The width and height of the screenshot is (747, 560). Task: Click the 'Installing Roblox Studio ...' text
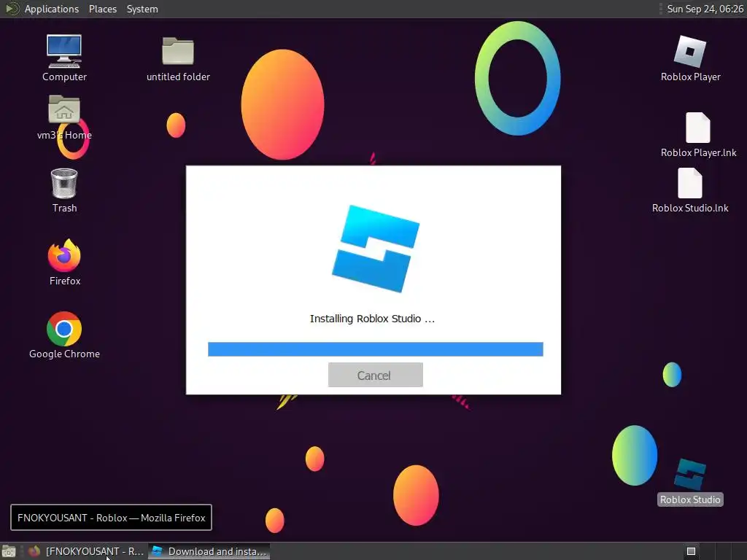[372, 319]
